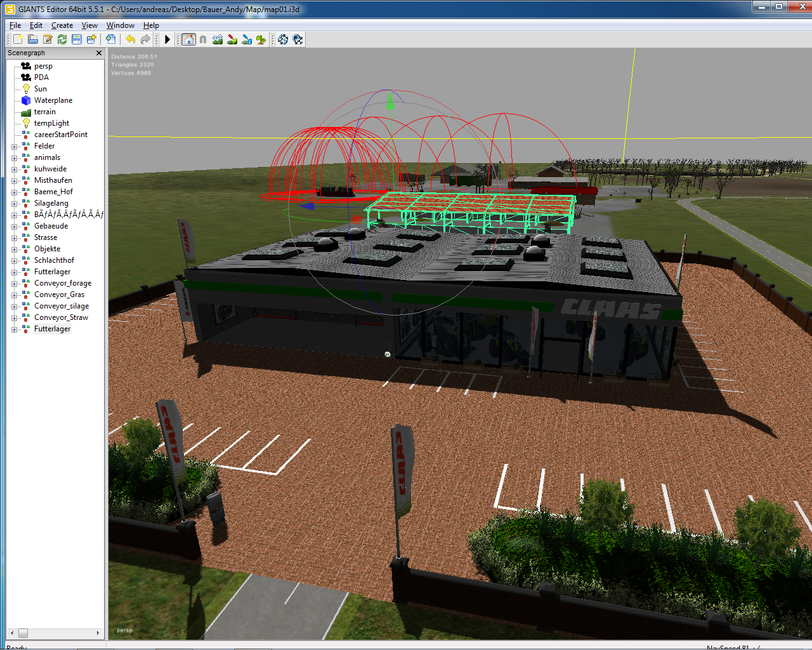Click the single circular-arrow checkerboard icon

[298, 39]
